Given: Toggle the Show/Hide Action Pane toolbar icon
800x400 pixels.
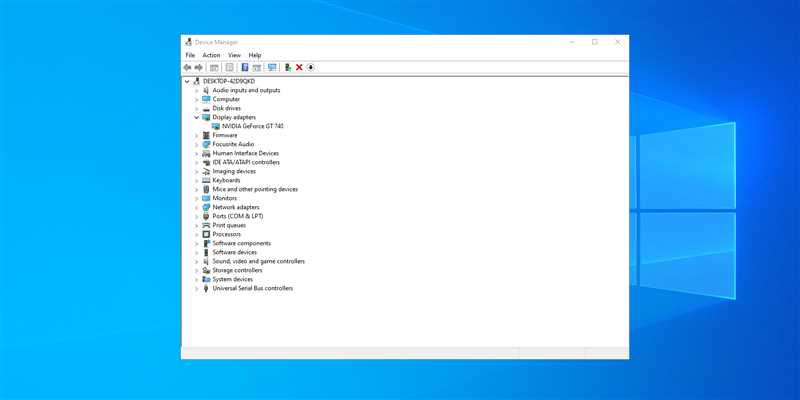Looking at the screenshot, I should [257, 67].
